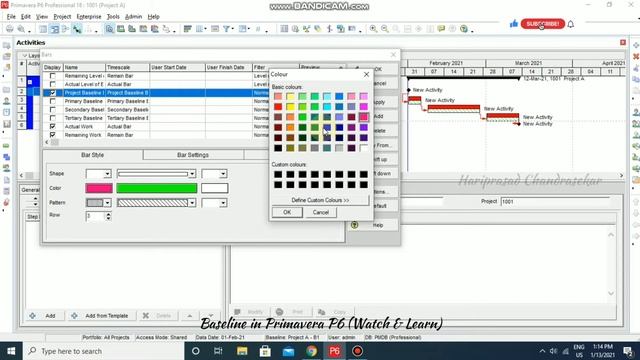The image size is (640, 360).
Task: Open Mail app from taskbar
Action: (x=289, y=351)
